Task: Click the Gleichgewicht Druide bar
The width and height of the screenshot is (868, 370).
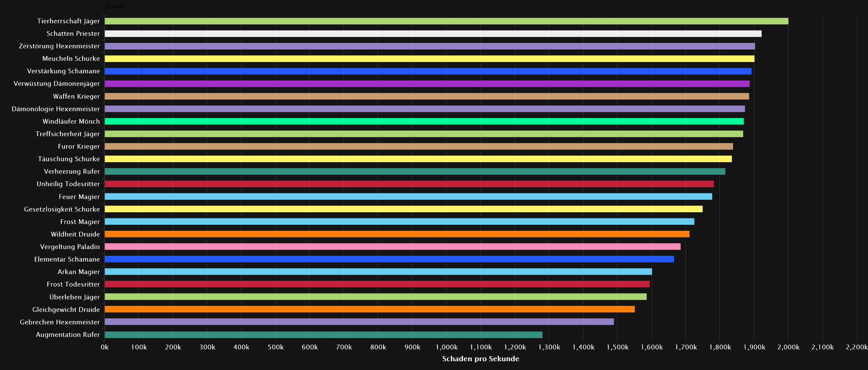Action: click(370, 309)
